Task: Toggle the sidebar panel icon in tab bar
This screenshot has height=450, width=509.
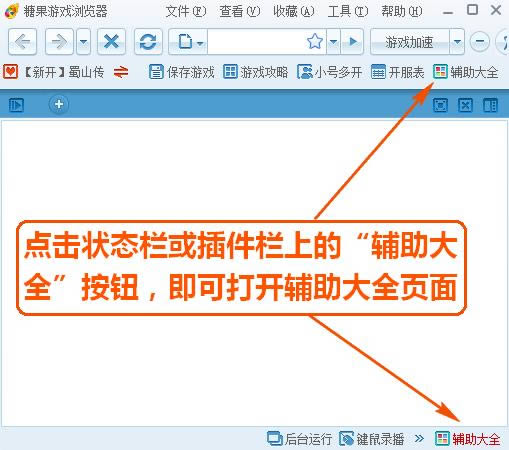Action: (x=16, y=105)
